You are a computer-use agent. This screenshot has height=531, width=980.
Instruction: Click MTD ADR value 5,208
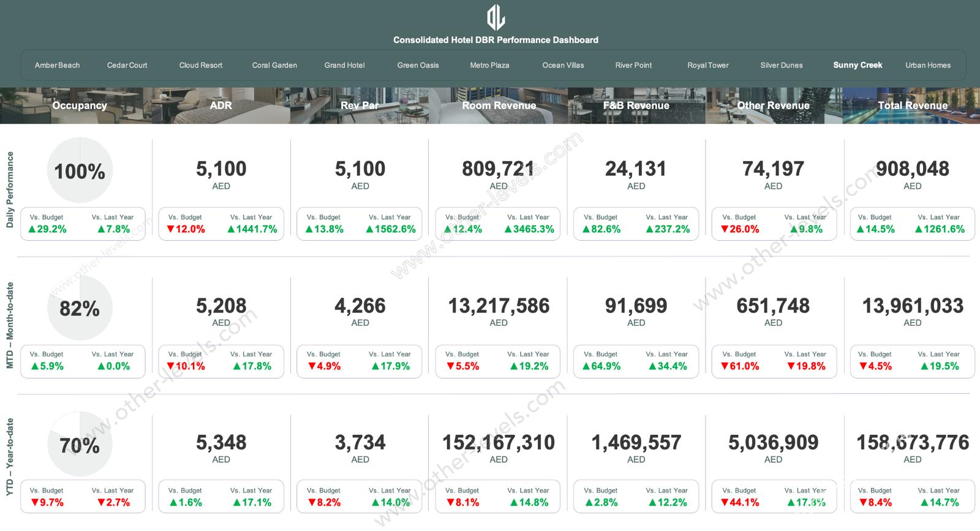[x=221, y=306]
